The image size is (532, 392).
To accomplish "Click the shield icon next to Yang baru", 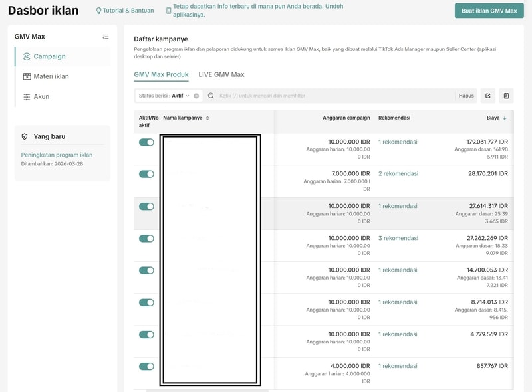I will [x=25, y=136].
